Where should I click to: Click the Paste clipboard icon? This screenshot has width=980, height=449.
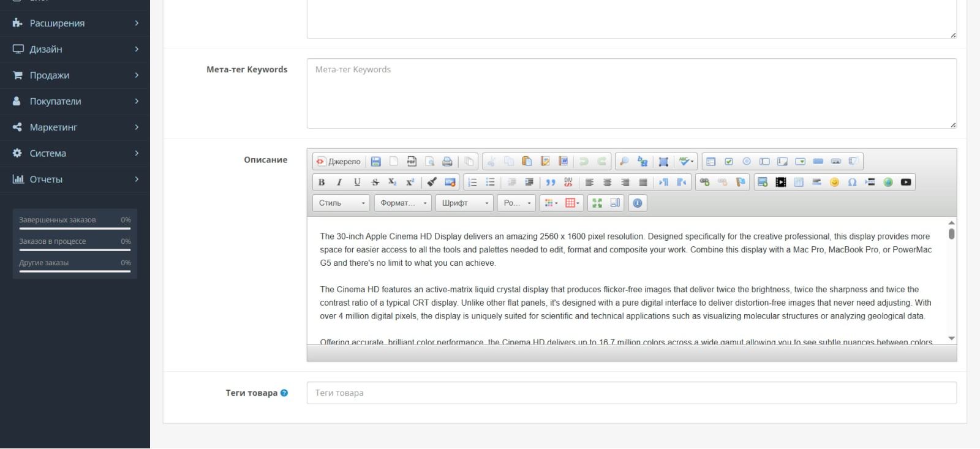click(527, 162)
